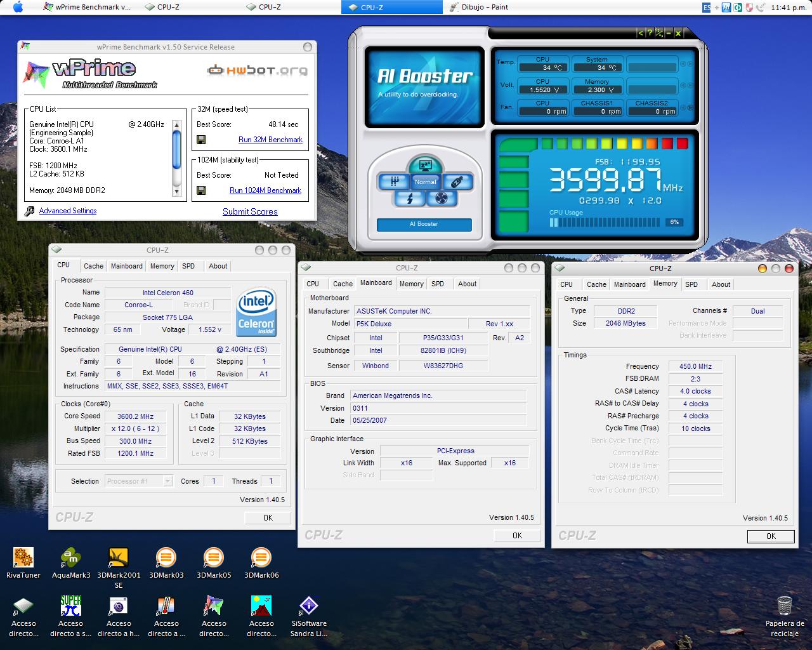Click Submit Scores link in wPrime
This screenshot has height=650, width=812.
pyautogui.click(x=250, y=212)
